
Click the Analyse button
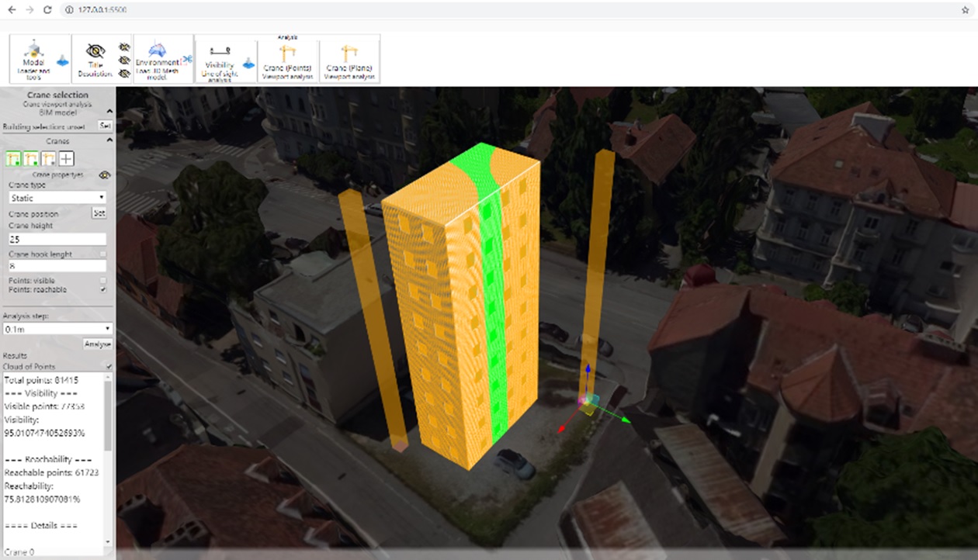(x=98, y=344)
